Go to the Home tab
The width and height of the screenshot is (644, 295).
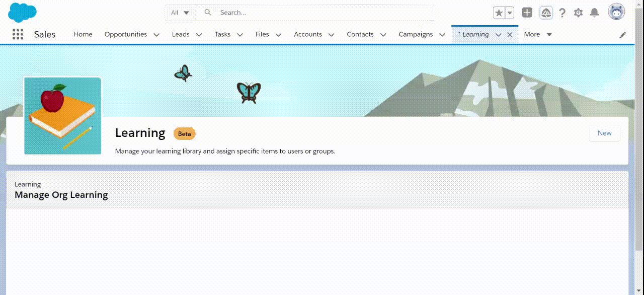pos(83,34)
